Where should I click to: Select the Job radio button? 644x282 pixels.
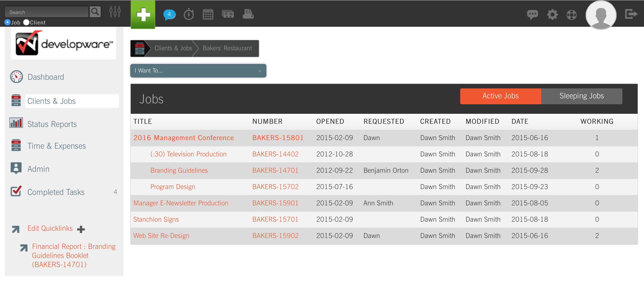tap(7, 22)
